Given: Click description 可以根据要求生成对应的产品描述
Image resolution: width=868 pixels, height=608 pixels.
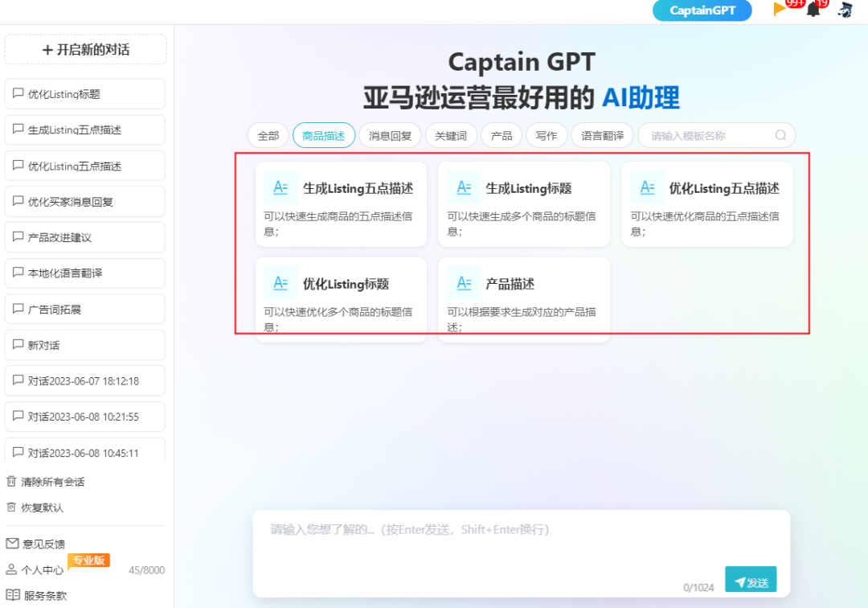Looking at the screenshot, I should click(x=522, y=319).
